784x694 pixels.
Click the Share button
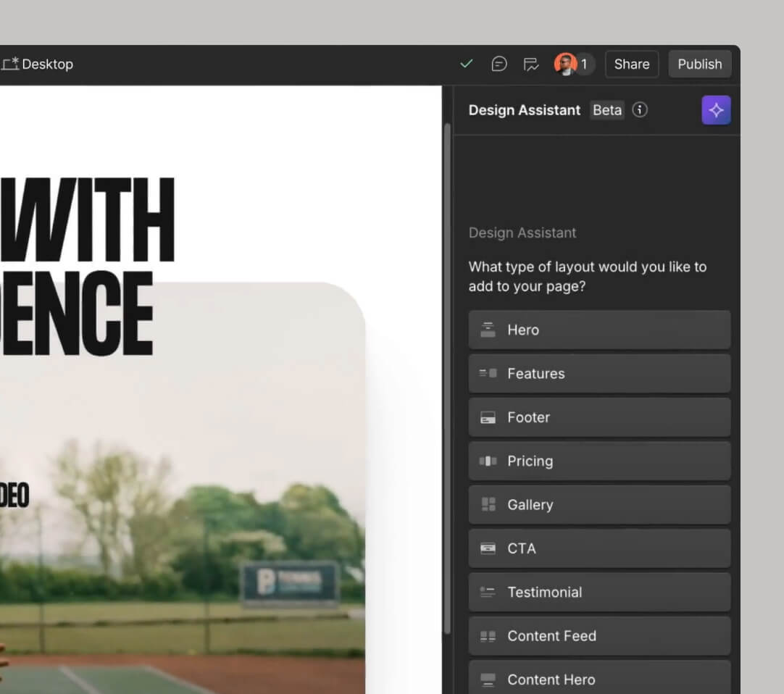point(632,64)
